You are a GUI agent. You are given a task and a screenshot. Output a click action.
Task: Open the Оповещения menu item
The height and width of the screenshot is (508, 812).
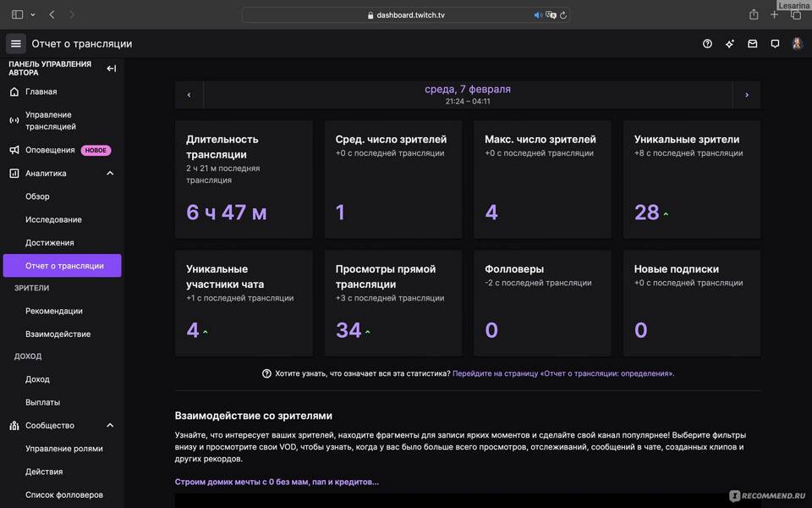49,150
